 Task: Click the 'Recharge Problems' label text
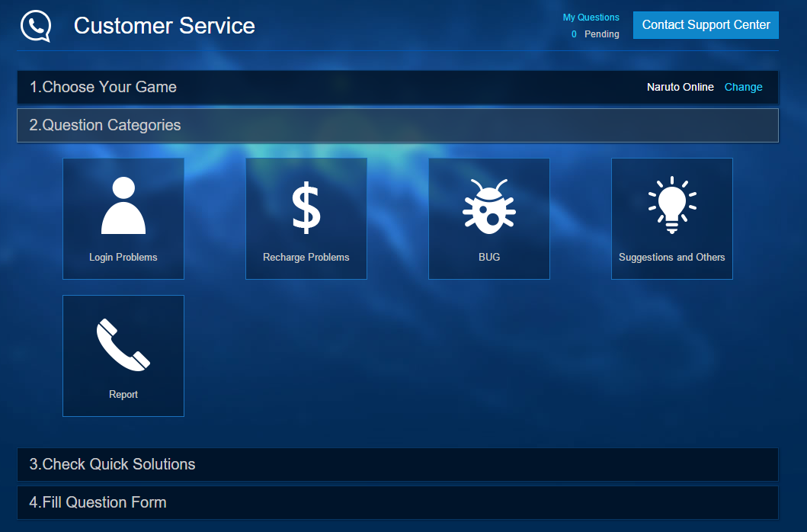pyautogui.click(x=306, y=258)
